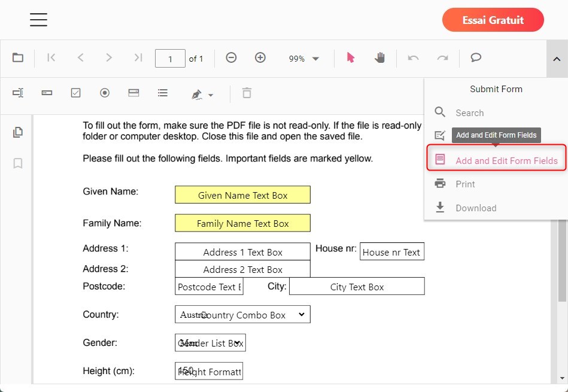Collapse the toolbar with the chevron up
Image resolution: width=568 pixels, height=392 pixels.
557,59
